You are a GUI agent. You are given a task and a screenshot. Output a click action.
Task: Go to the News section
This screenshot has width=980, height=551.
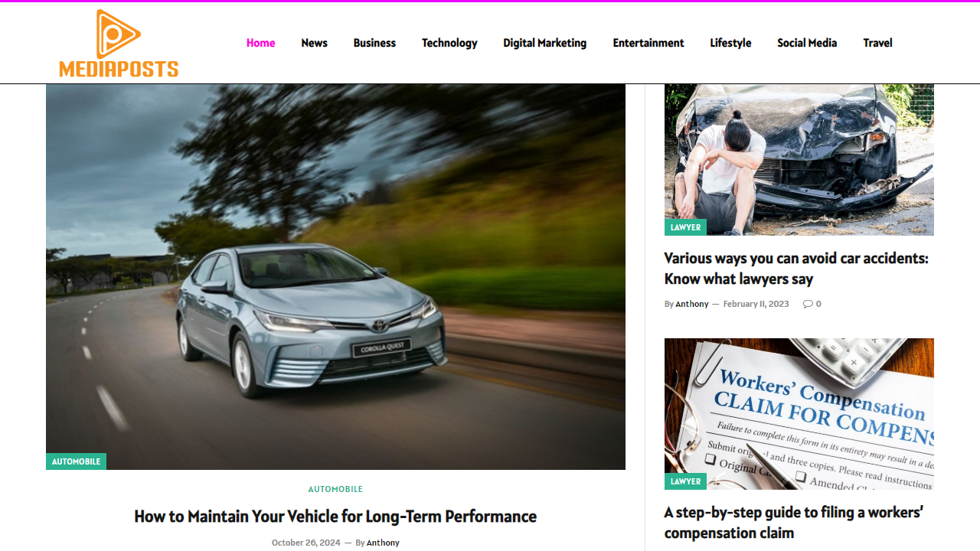click(x=314, y=43)
